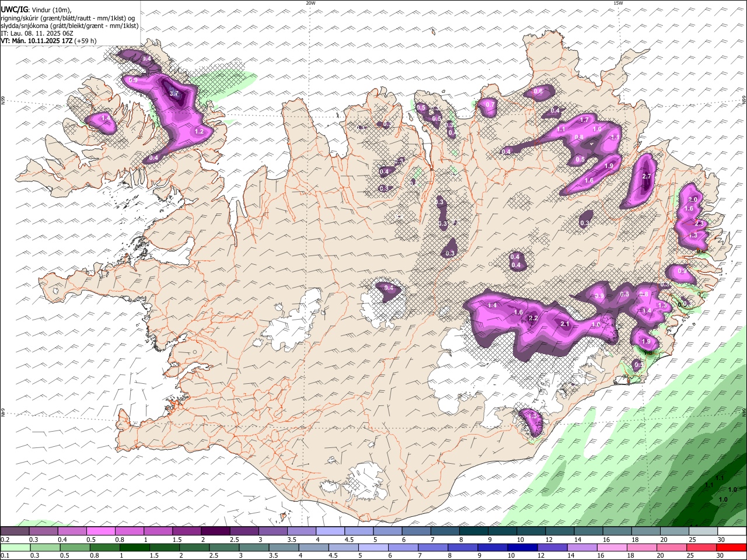Click the '20W' longitude label

coord(310,3)
